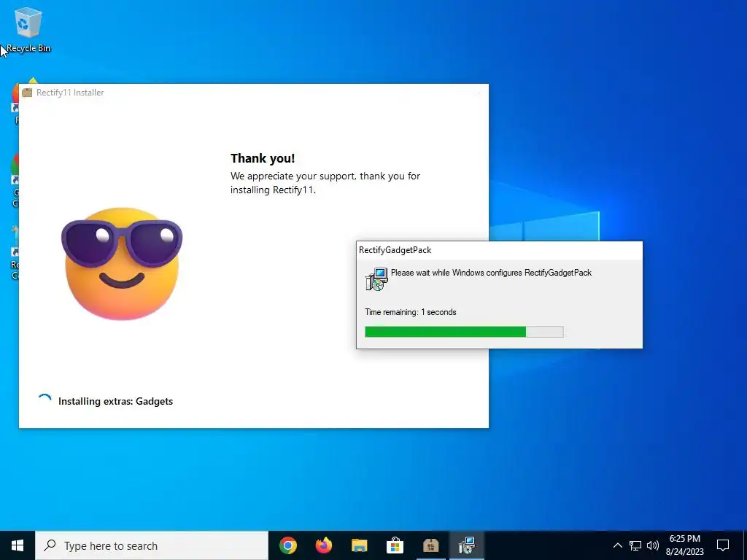This screenshot has width=747, height=560.
Task: Open the network status tray icon
Action: pyautogui.click(x=635, y=545)
